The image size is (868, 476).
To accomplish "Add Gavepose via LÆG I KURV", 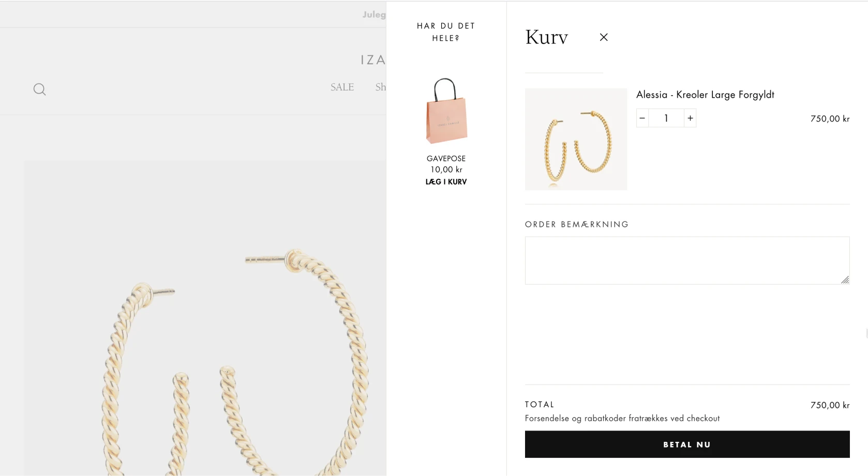I will coord(446,182).
